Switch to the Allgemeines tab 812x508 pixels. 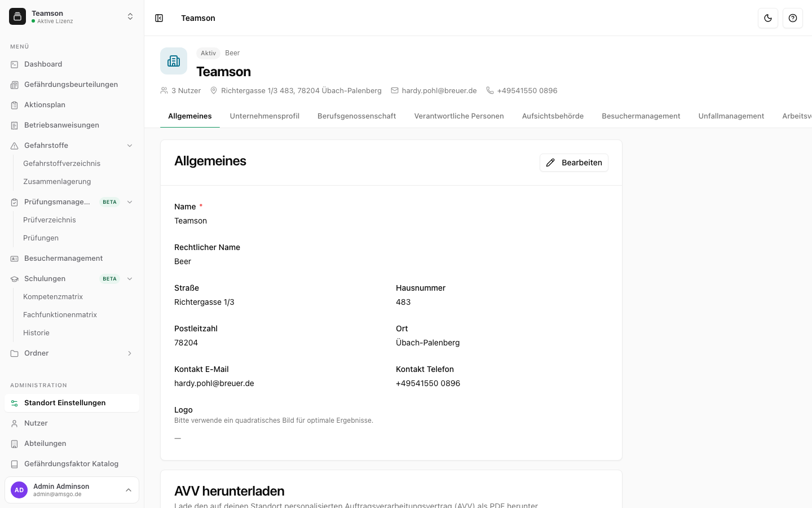point(190,116)
